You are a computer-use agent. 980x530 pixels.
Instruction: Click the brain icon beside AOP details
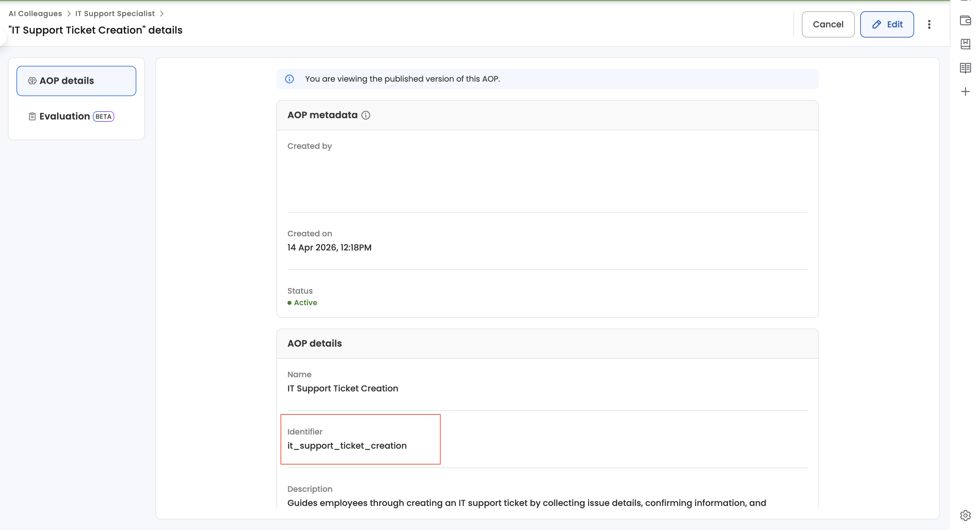point(32,81)
